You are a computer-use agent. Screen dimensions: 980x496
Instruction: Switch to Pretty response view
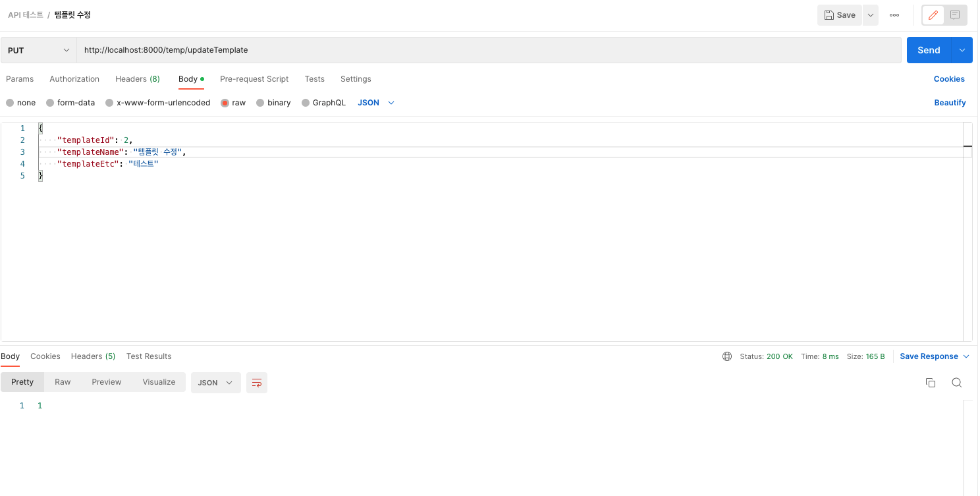coord(22,382)
